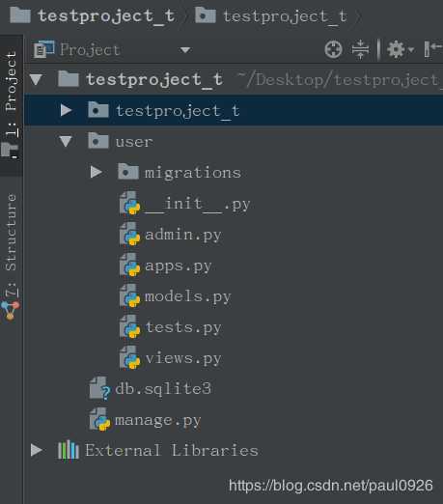This screenshot has width=443, height=504.
Task: Collapse the user folder
Action: pos(66,141)
